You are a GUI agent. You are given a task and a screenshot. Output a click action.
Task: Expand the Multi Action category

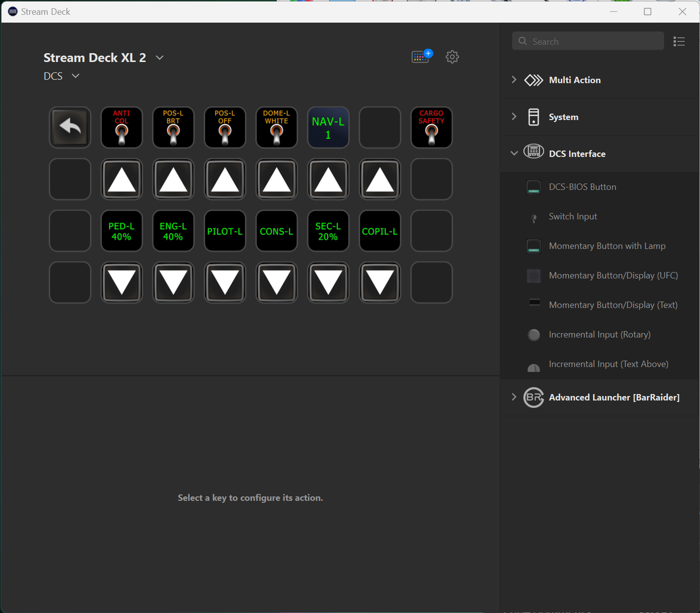[514, 80]
